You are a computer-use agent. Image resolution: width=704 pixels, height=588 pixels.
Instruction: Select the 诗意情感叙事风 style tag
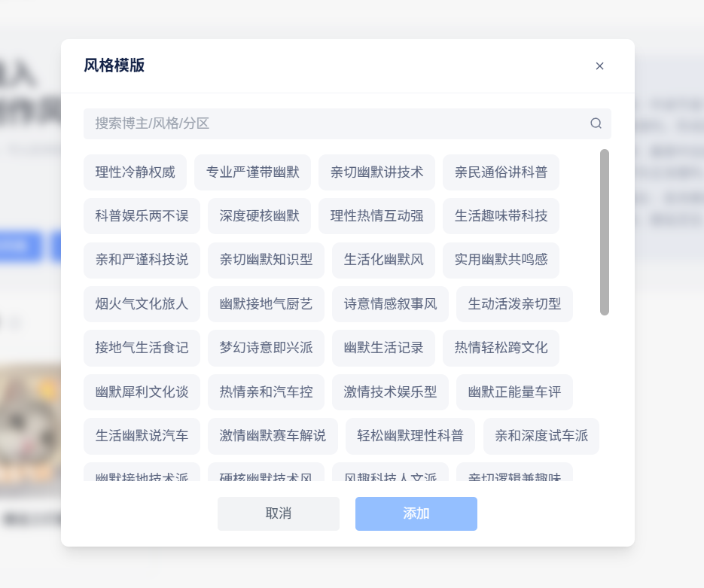click(390, 304)
